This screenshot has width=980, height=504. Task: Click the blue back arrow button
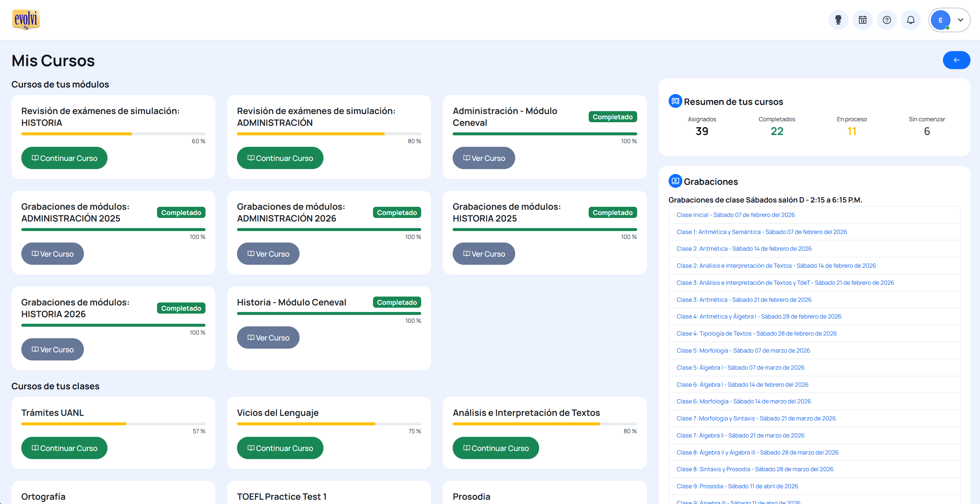pos(956,60)
